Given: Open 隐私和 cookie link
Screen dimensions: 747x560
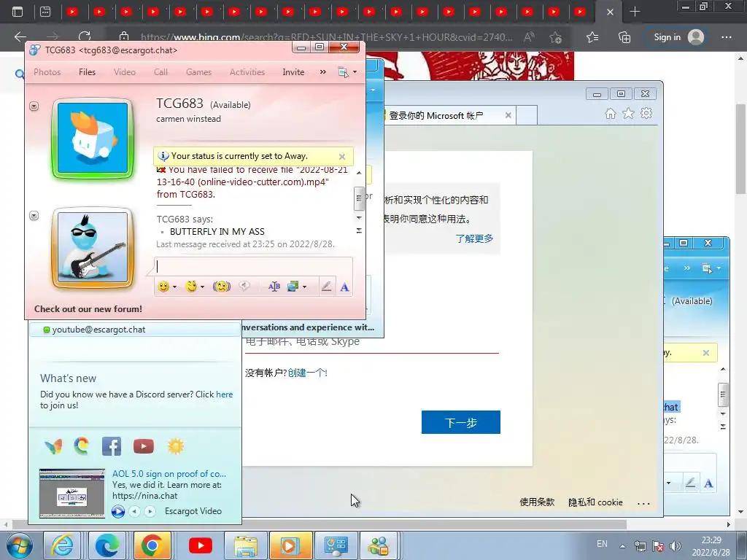Looking at the screenshot, I should (595, 502).
